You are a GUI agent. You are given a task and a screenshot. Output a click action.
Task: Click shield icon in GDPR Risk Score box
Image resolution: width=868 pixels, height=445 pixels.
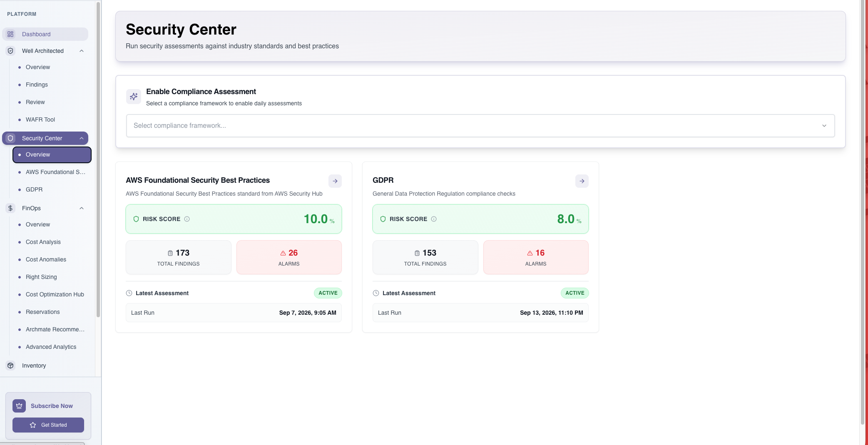point(383,219)
